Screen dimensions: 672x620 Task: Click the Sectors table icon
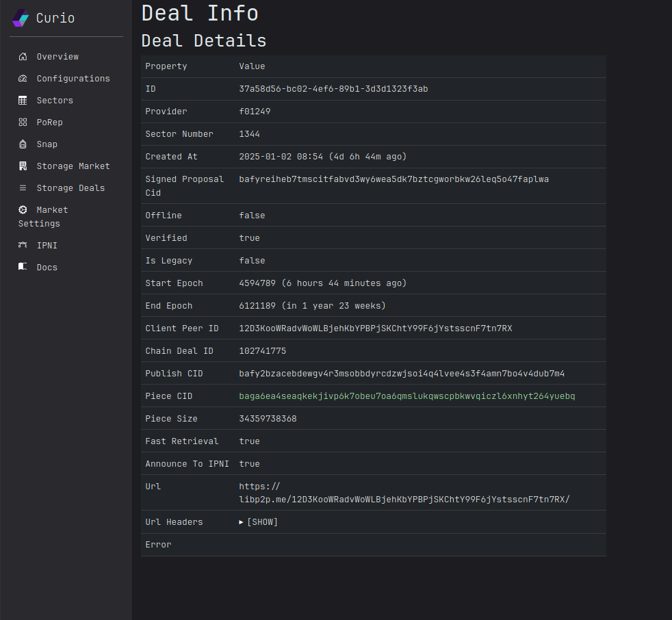tap(23, 101)
